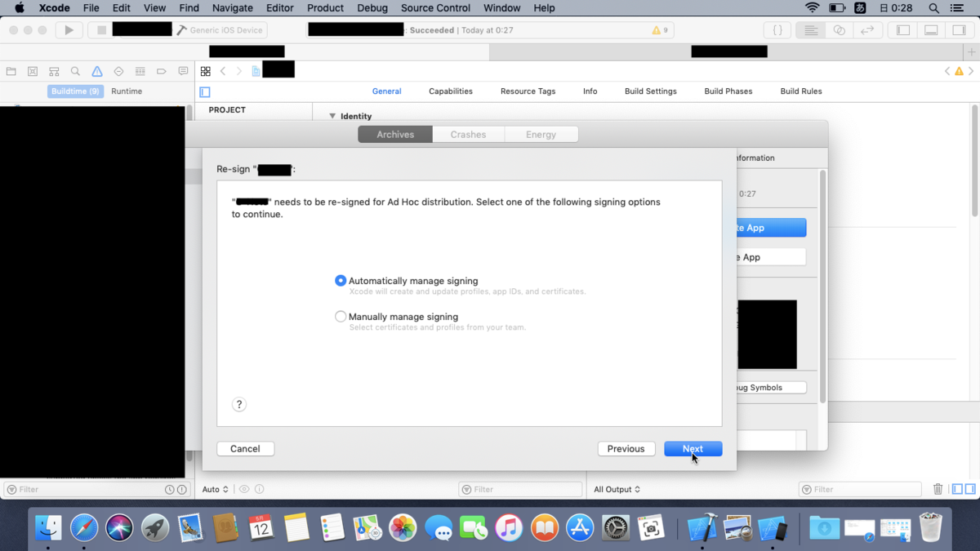Open the Source Control menu
The width and height of the screenshot is (980, 551).
coord(435,8)
